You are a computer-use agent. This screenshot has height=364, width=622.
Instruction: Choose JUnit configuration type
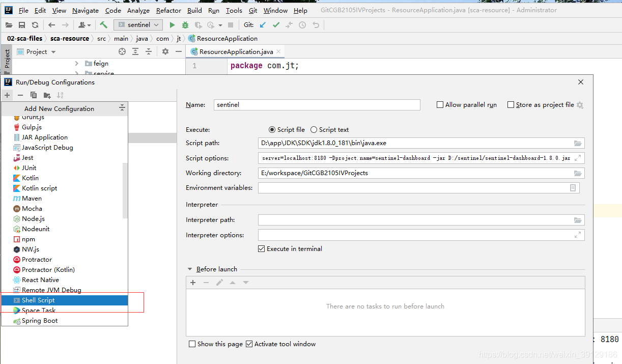(65, 168)
